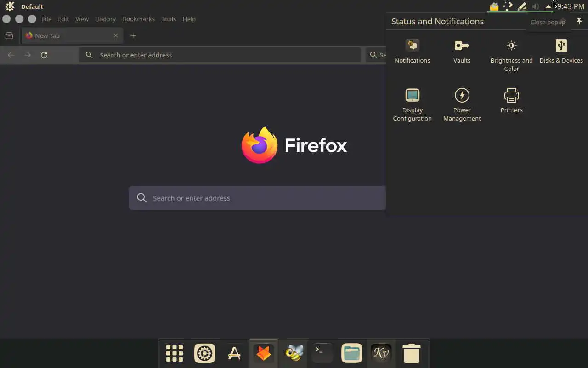
Task: Open the Edit menu
Action: pos(63,19)
